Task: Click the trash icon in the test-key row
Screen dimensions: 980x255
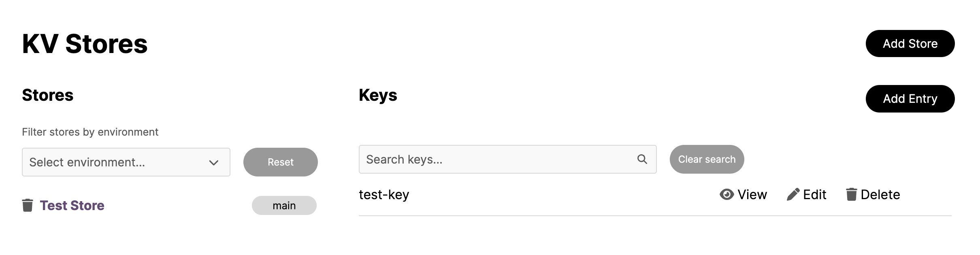Action: [851, 194]
